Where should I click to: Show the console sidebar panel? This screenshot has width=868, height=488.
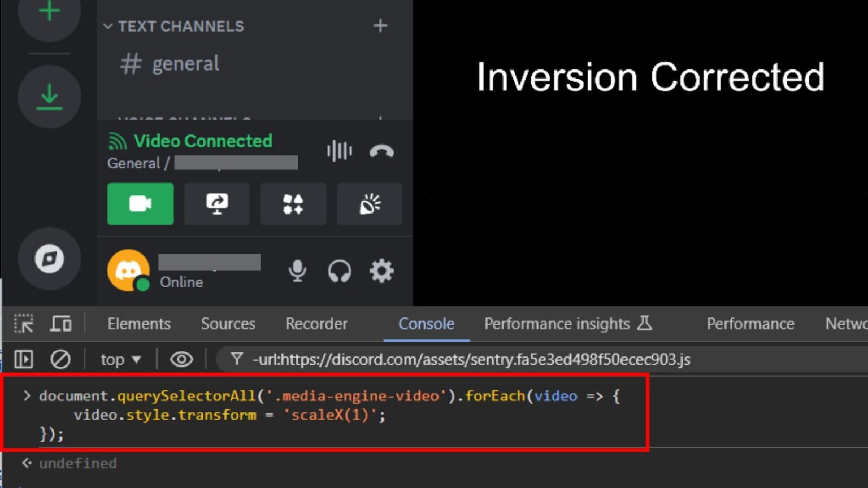[23, 359]
